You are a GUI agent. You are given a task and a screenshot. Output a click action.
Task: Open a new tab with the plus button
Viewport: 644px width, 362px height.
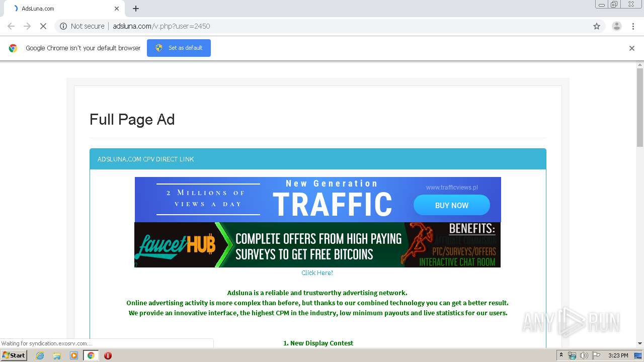click(x=136, y=9)
